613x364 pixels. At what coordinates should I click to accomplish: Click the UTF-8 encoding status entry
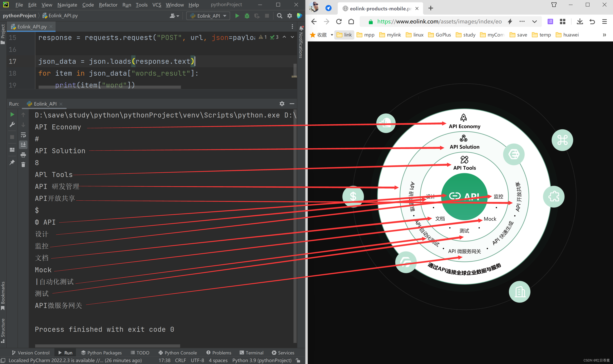pyautogui.click(x=197, y=360)
